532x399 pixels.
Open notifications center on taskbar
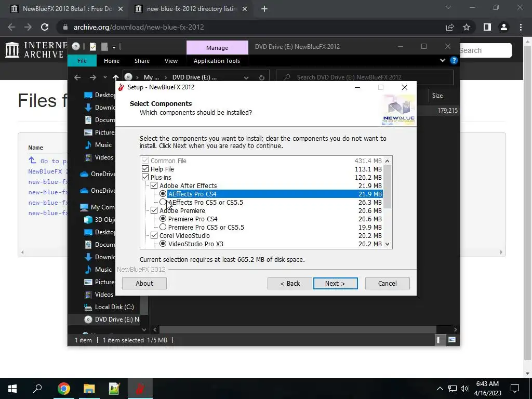click(x=515, y=389)
